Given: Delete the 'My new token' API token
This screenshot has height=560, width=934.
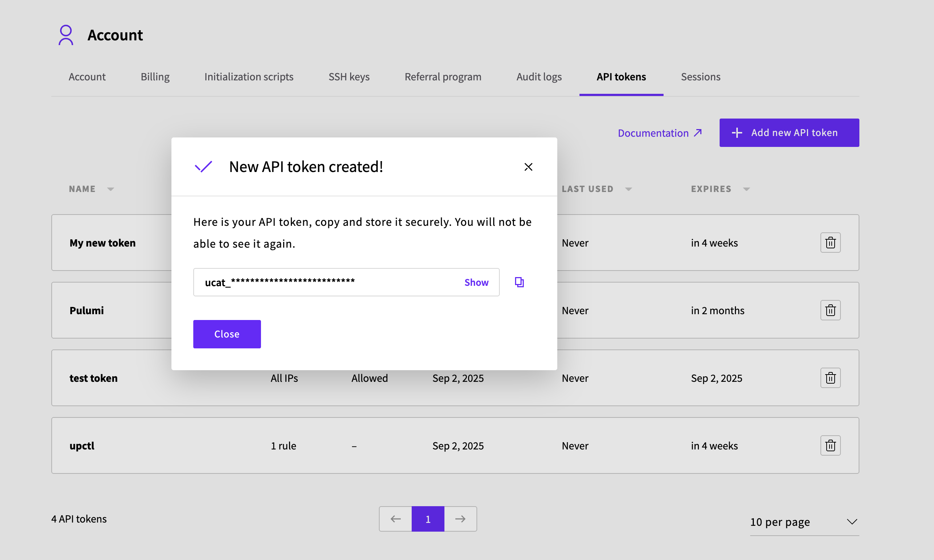Looking at the screenshot, I should (x=830, y=243).
